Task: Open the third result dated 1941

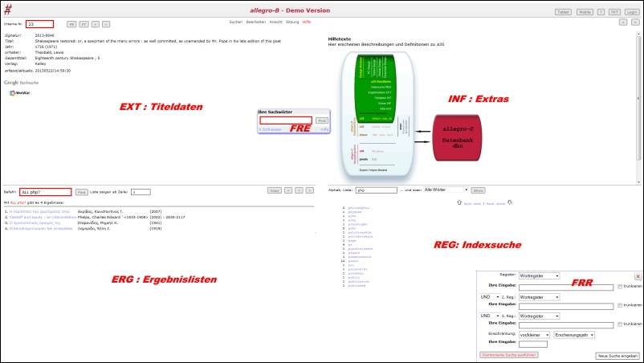Action: (x=35, y=223)
